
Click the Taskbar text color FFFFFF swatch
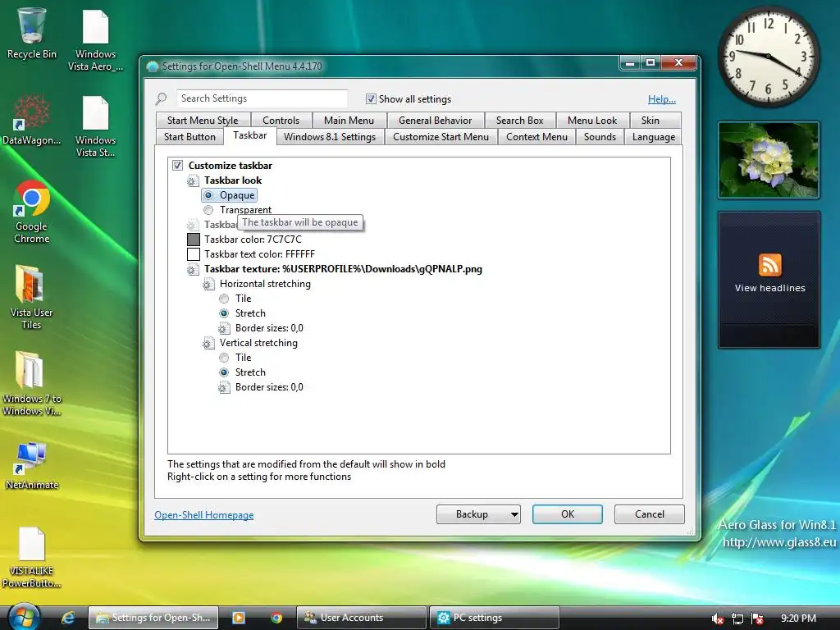[x=194, y=254]
